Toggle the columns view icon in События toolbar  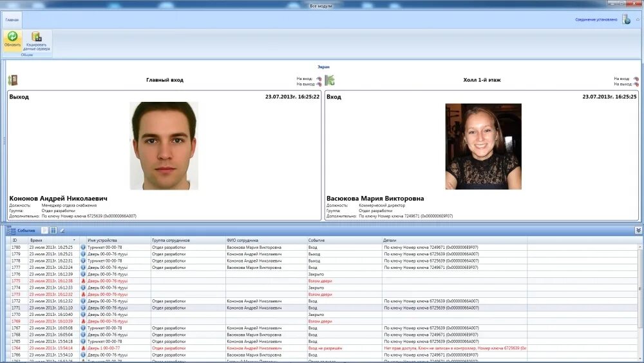click(53, 231)
